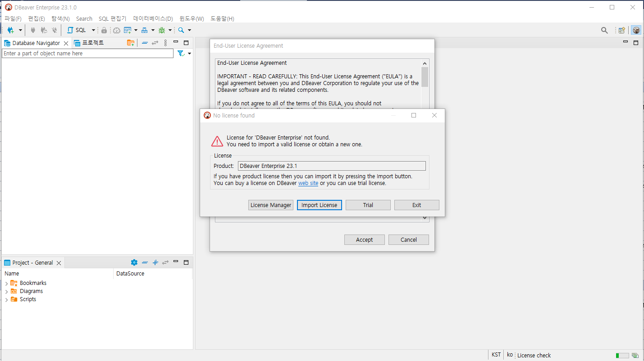Click the Disconnect plug icon in toolbar
Viewport: 644px width, 361px height.
55,30
